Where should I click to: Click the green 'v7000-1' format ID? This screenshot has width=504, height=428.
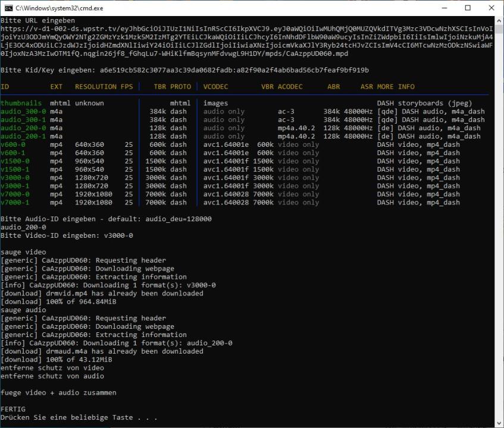[x=15, y=202]
